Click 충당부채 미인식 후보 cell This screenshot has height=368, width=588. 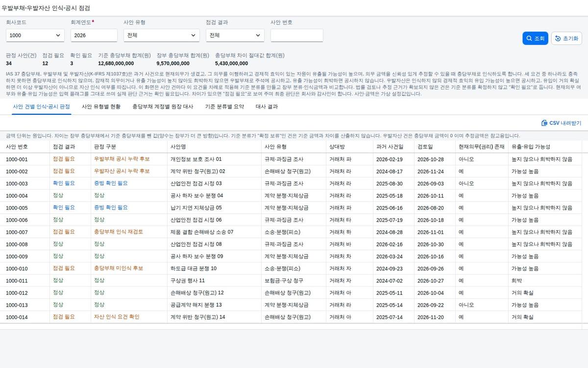tap(118, 268)
